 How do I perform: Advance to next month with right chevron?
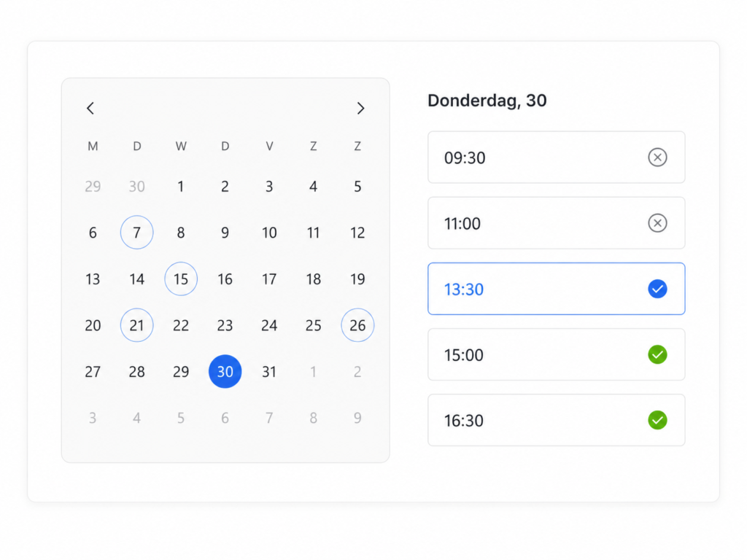tap(360, 108)
